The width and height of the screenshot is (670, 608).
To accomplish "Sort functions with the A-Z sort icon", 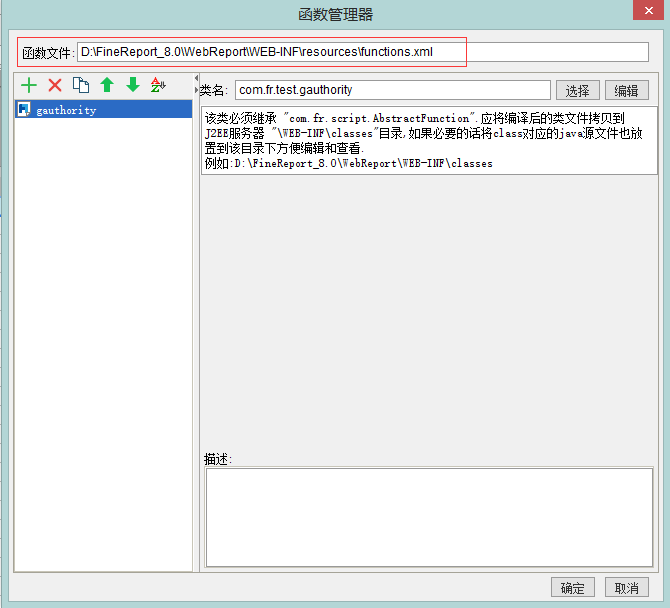I will (x=158, y=85).
